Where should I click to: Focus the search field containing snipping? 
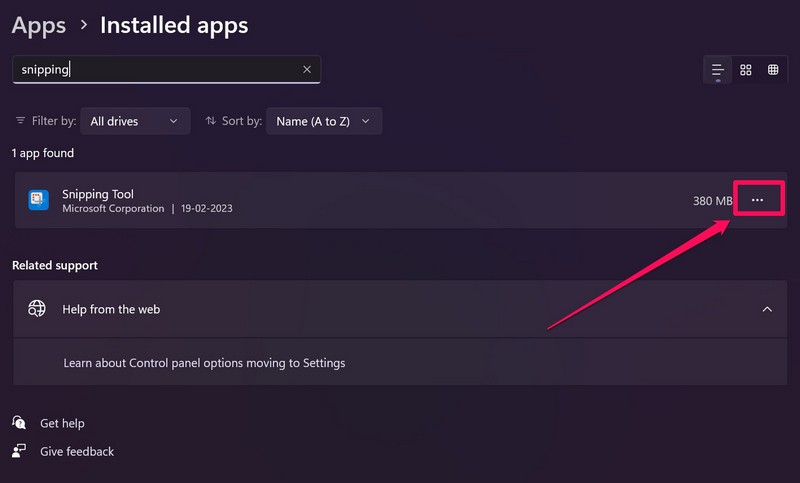[x=155, y=70]
